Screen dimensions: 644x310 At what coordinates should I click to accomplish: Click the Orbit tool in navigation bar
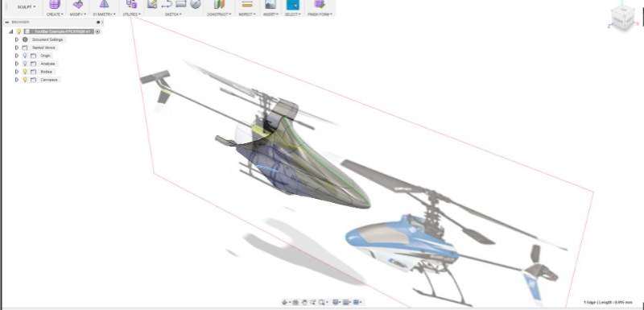click(x=286, y=302)
